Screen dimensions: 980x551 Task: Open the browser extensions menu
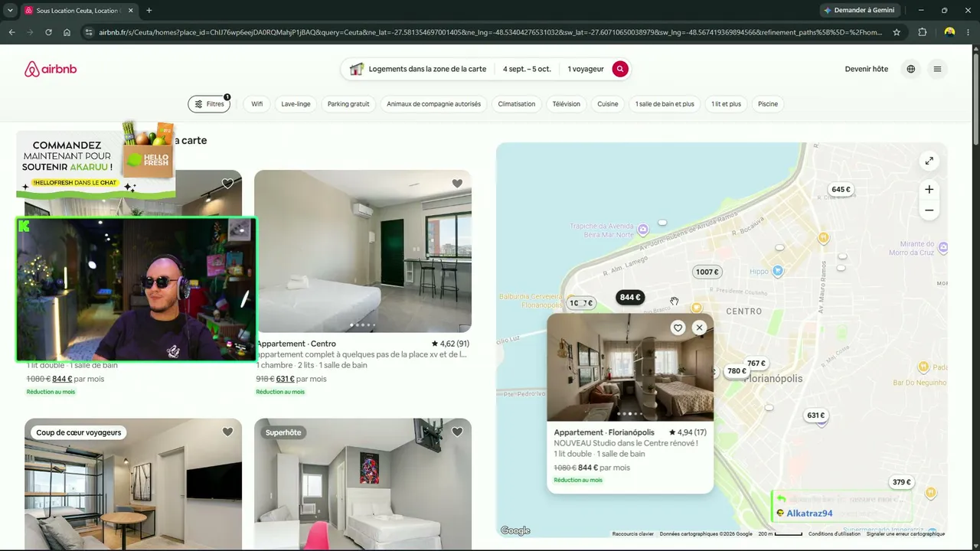click(922, 32)
